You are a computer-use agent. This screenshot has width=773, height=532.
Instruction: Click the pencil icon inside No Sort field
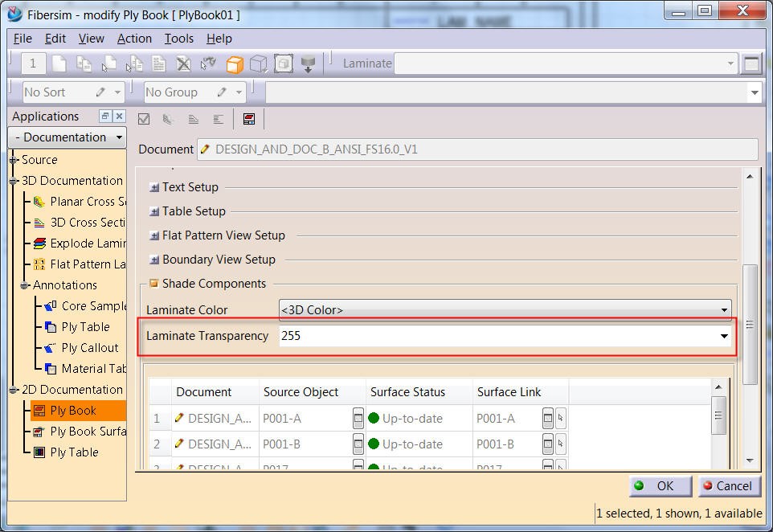click(x=102, y=92)
